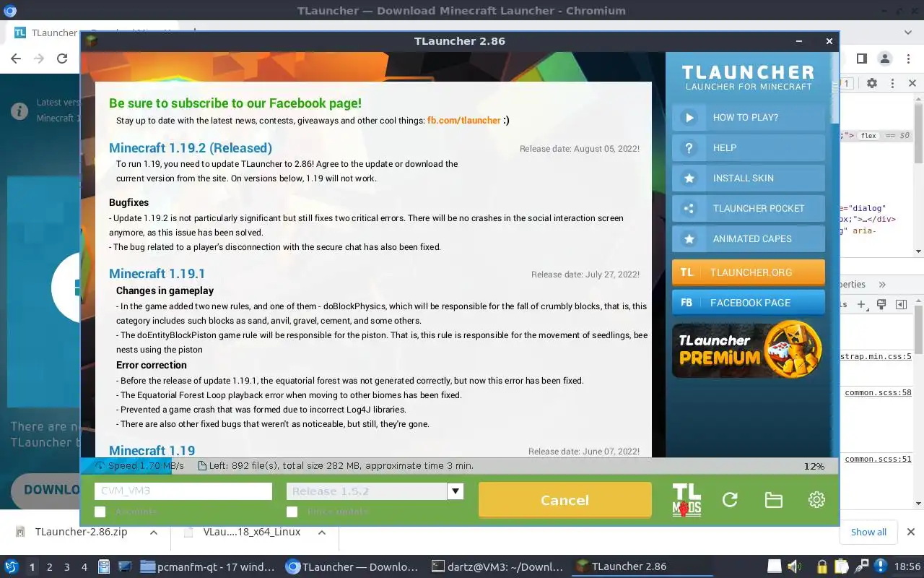Toggle the Accounts checkbox
This screenshot has width=924, height=578.
click(100, 512)
